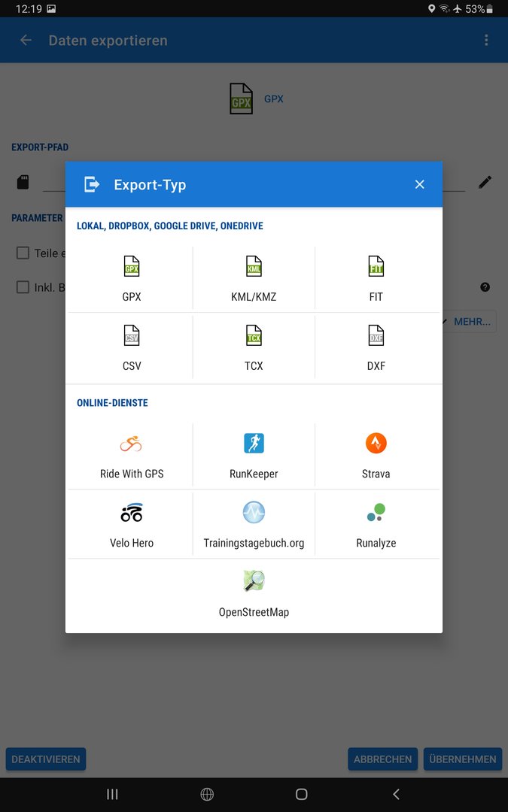The width and height of the screenshot is (508, 812).
Task: Choose RunKeeper online service
Action: pos(254,456)
